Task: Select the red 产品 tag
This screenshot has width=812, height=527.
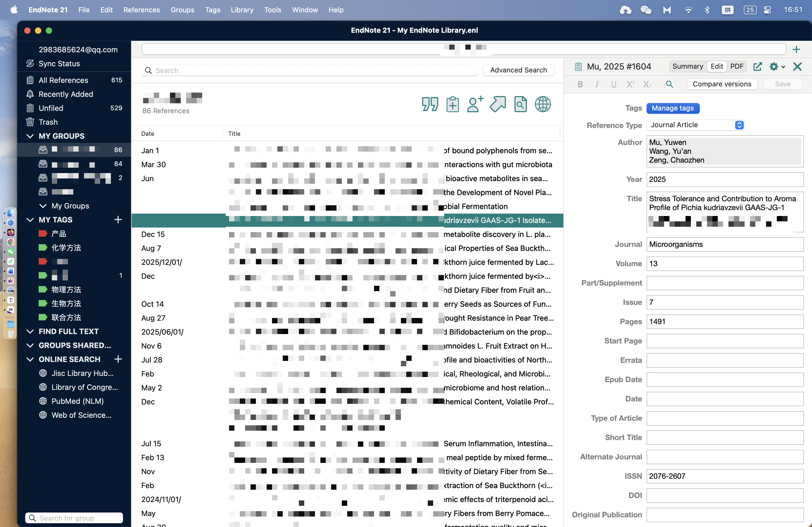Action: click(58, 234)
